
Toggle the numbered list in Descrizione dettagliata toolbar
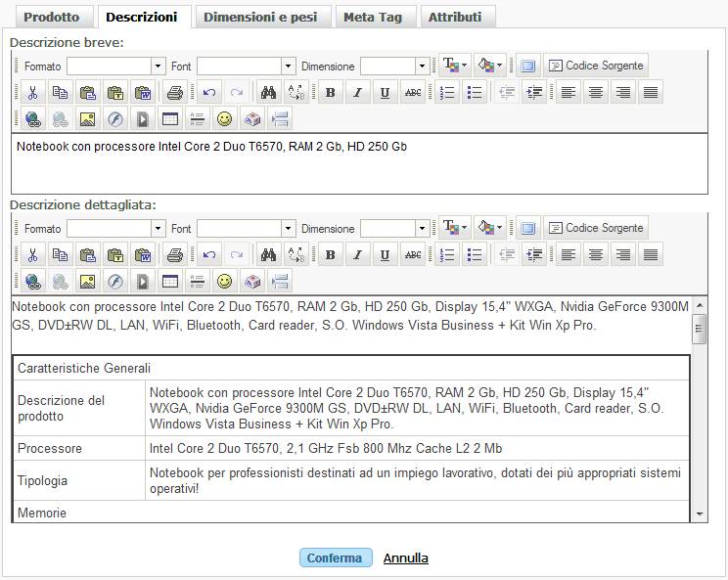click(447, 255)
